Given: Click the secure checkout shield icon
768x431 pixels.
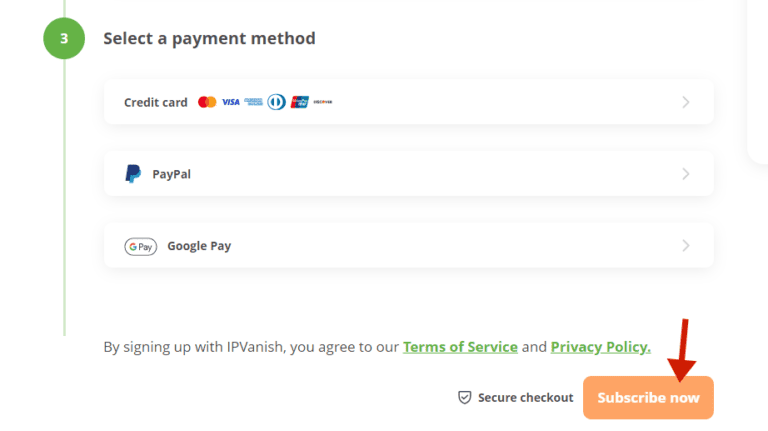Looking at the screenshot, I should [x=464, y=398].
